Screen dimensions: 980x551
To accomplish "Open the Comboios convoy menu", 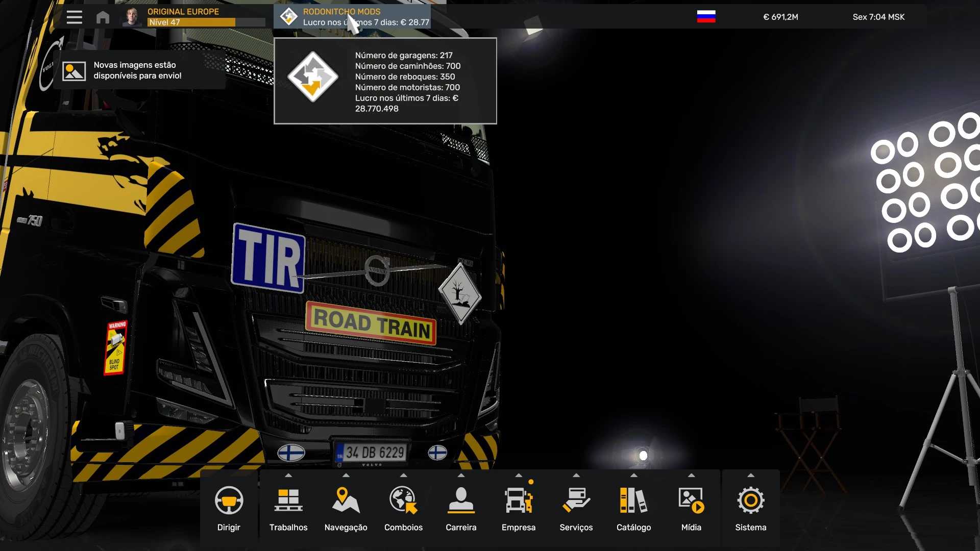I will pos(403,500).
